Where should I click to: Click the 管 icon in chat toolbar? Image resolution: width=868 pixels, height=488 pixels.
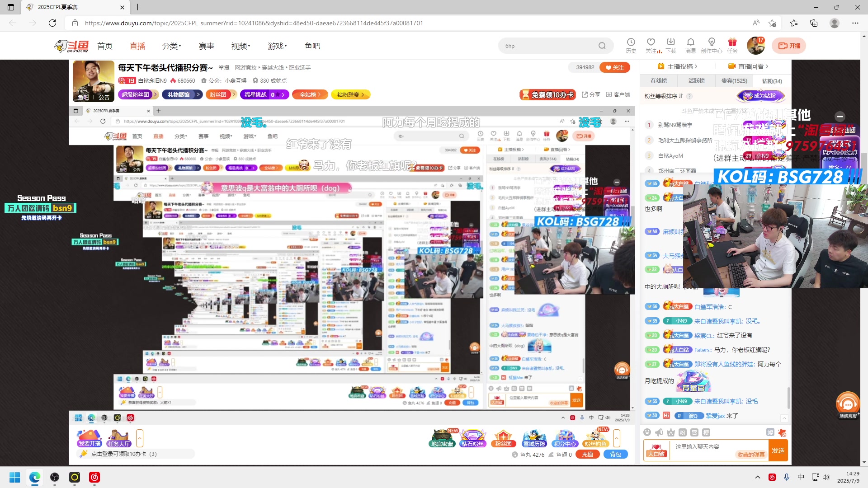tap(694, 432)
